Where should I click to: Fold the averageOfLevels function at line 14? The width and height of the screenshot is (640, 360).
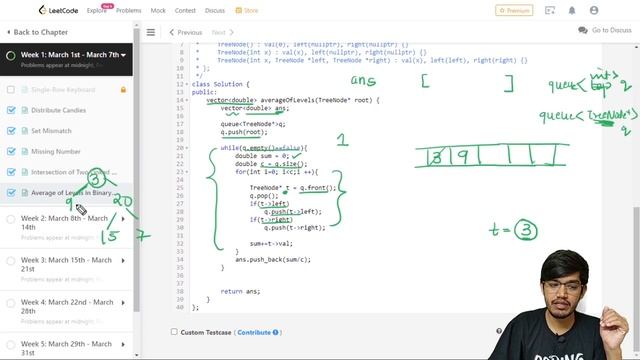coord(187,100)
